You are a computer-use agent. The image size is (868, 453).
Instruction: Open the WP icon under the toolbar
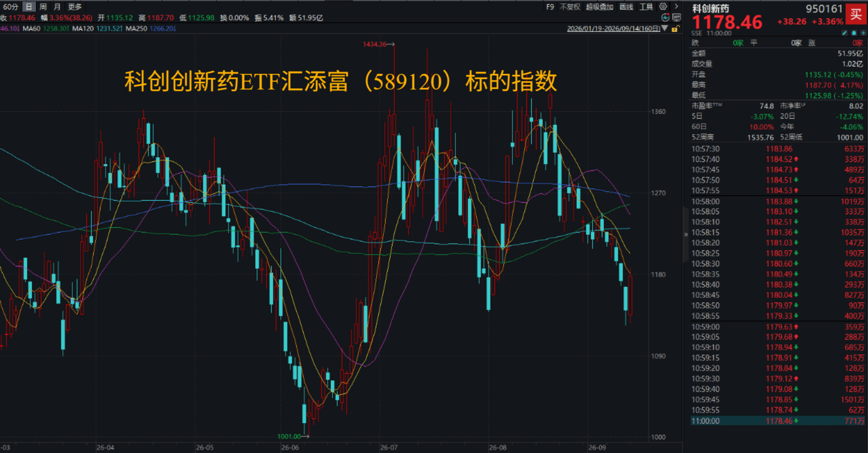(676, 18)
